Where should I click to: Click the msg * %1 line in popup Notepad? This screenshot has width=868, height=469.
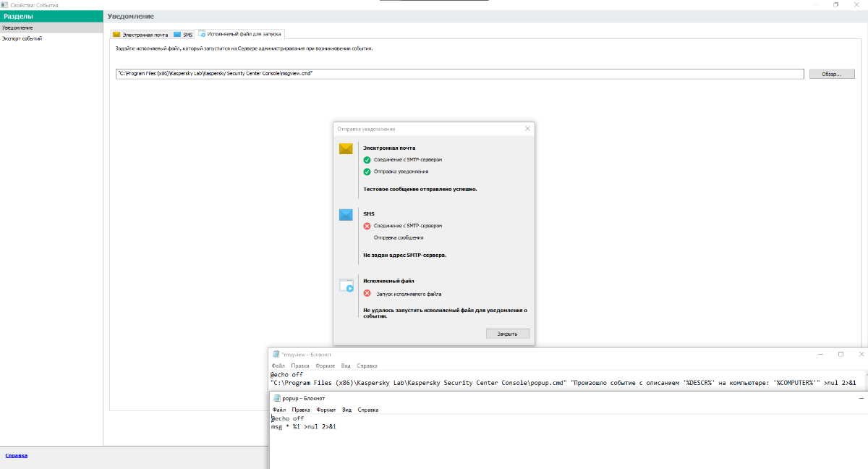coord(304,426)
